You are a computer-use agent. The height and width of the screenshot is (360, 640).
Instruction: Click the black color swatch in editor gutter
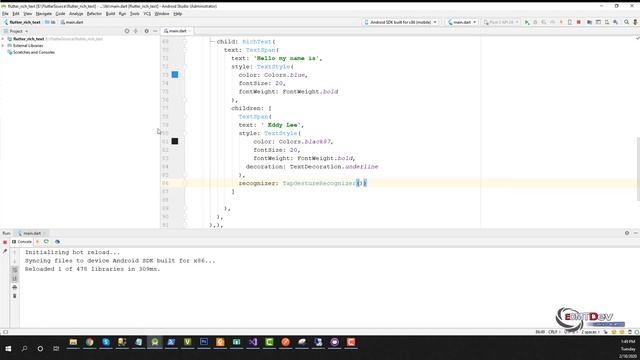coord(175,141)
